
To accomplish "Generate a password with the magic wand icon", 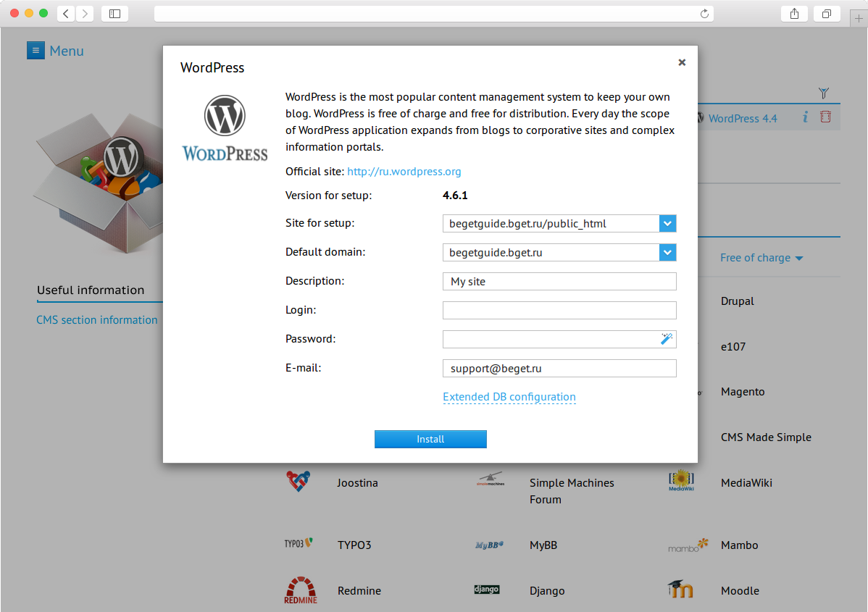I will pyautogui.click(x=667, y=339).
